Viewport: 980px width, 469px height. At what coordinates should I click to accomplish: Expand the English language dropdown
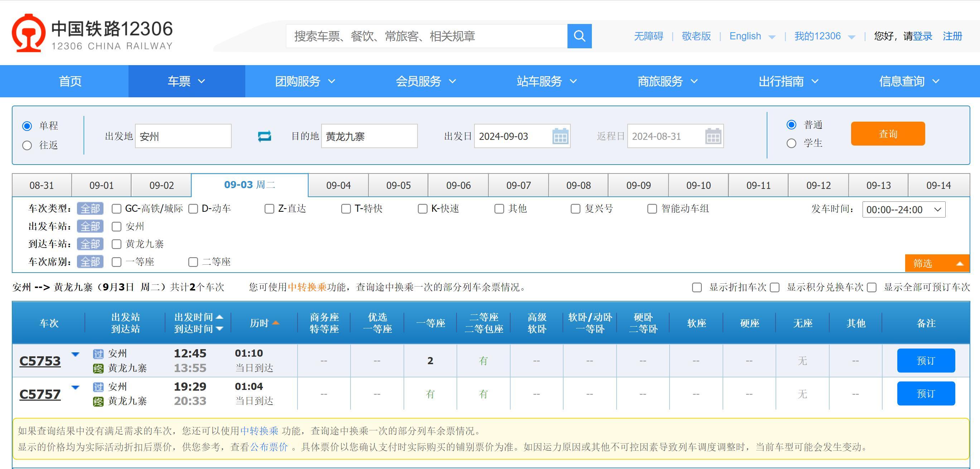coord(772,37)
